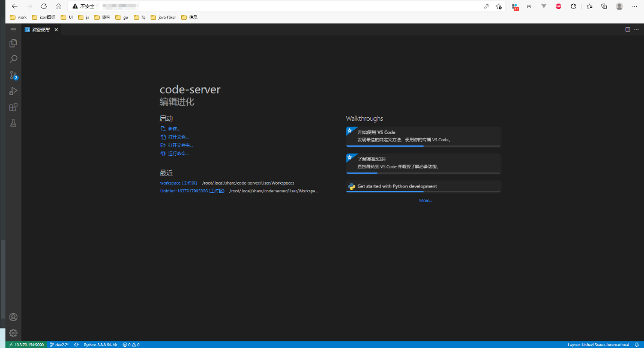Open the Extensions view
This screenshot has height=348, width=644.
(x=13, y=108)
